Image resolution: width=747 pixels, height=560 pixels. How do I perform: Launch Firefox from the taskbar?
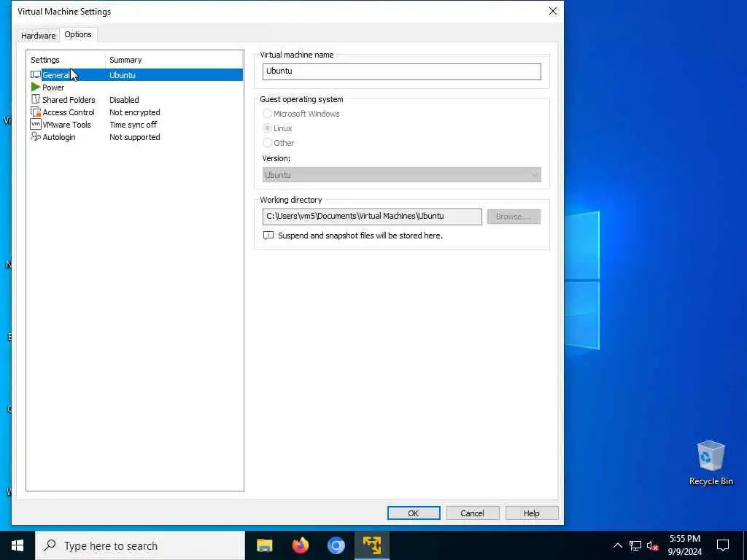[x=300, y=545]
